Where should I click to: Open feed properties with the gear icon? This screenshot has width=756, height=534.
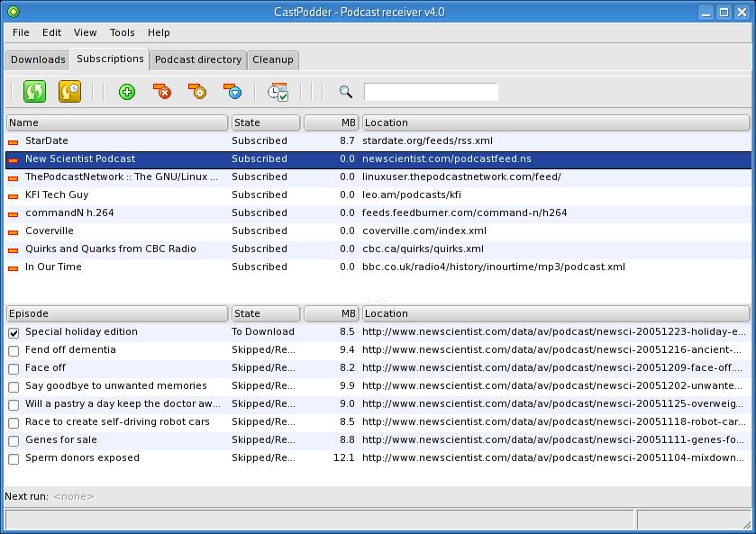(x=197, y=92)
